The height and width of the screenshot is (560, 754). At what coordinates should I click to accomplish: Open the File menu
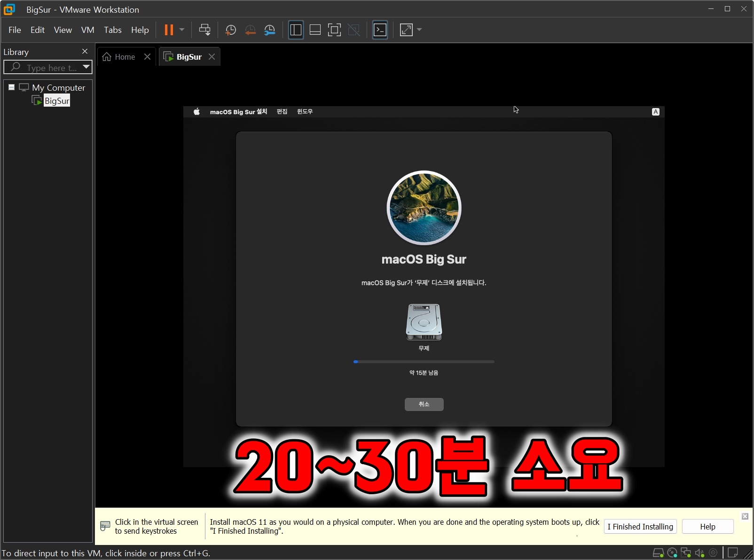coord(15,30)
